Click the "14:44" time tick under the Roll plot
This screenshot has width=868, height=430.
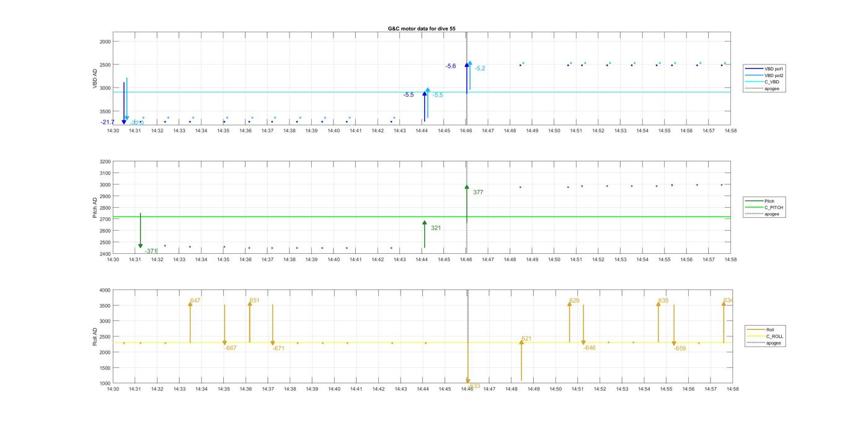tap(423, 389)
